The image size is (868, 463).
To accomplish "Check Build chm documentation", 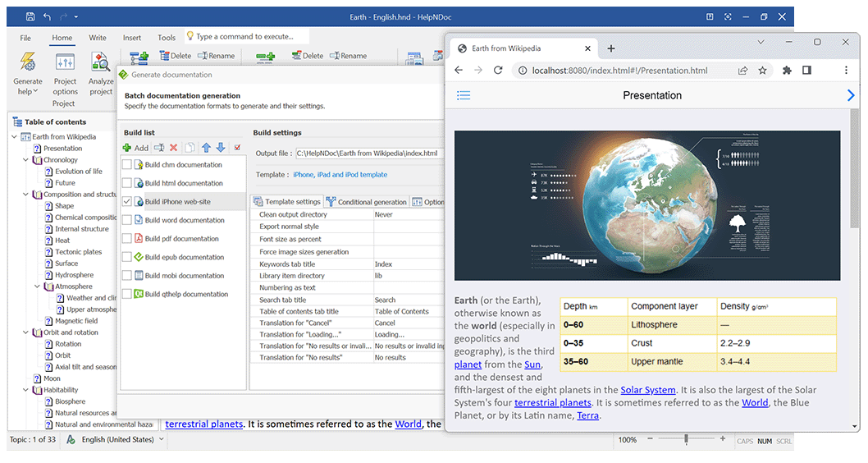I will (x=127, y=164).
